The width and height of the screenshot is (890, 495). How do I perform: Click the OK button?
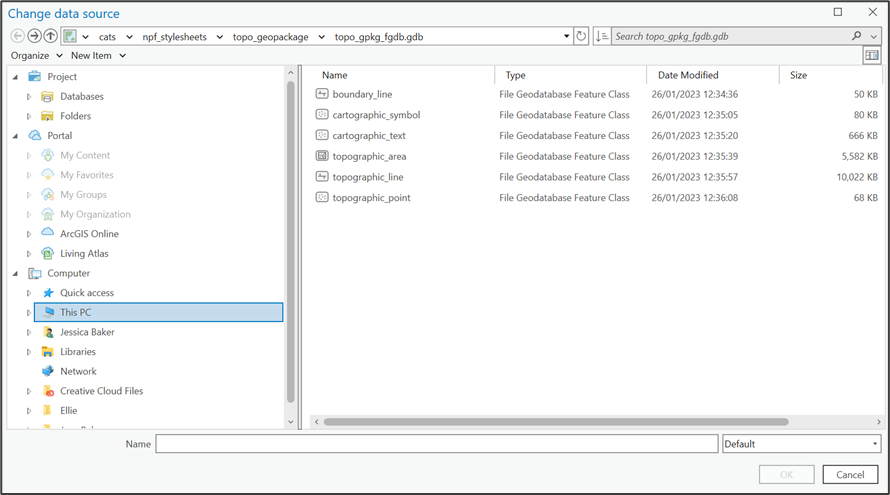click(786, 475)
